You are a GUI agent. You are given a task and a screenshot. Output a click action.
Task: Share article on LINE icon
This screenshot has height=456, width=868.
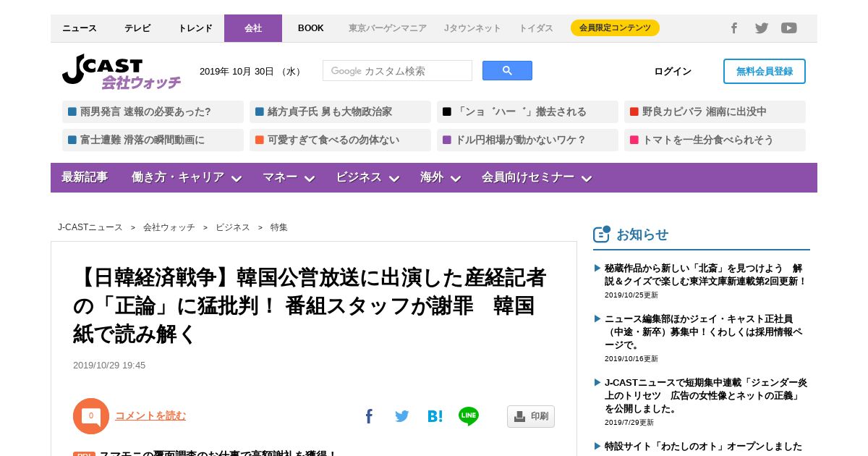pos(469,416)
